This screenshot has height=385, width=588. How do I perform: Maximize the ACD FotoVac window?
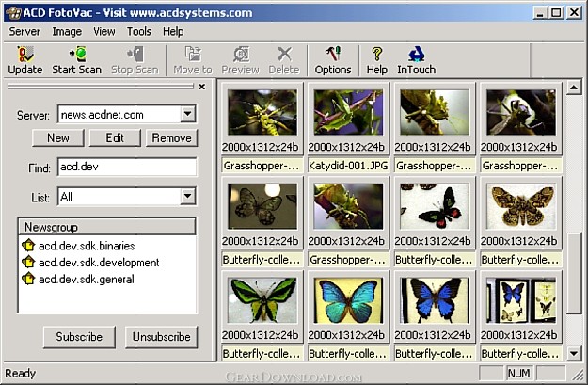pyautogui.click(x=557, y=13)
